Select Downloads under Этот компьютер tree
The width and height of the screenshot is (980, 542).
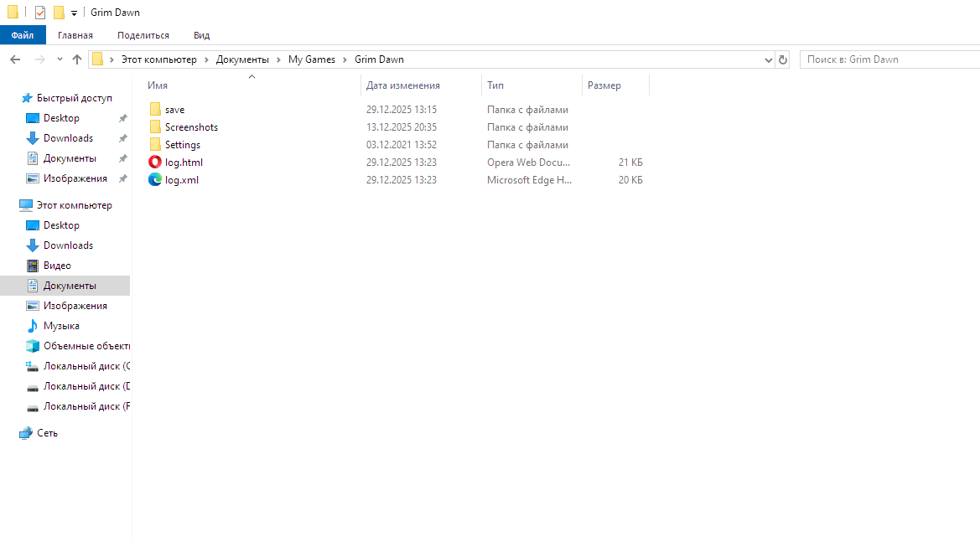pyautogui.click(x=68, y=245)
